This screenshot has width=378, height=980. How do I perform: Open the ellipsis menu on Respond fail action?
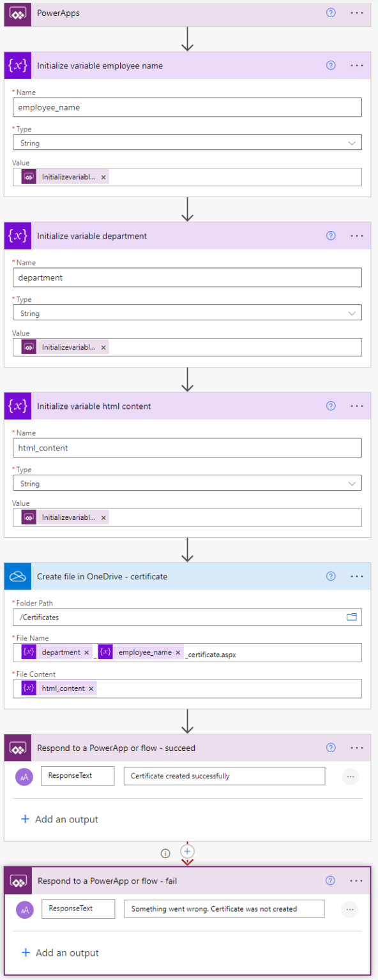(x=356, y=880)
